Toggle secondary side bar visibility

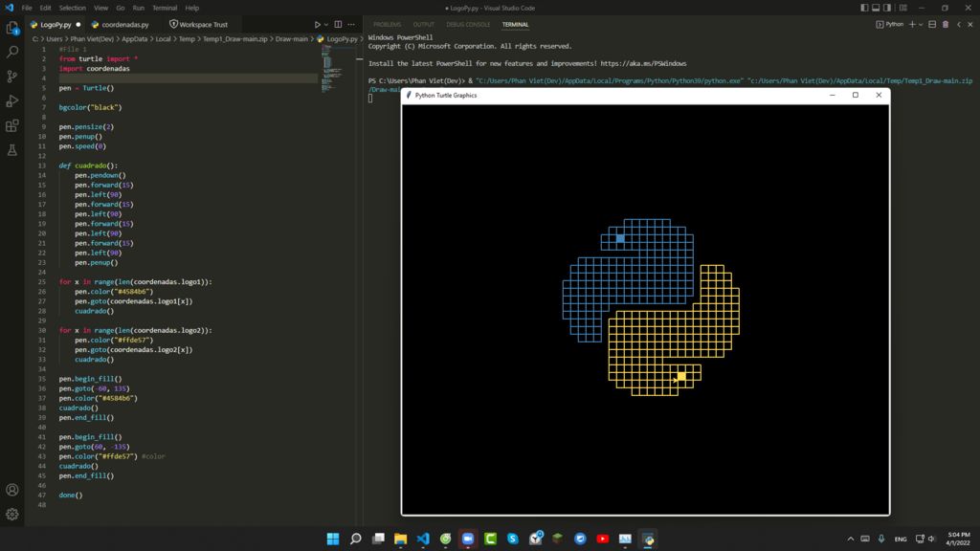coord(887,8)
